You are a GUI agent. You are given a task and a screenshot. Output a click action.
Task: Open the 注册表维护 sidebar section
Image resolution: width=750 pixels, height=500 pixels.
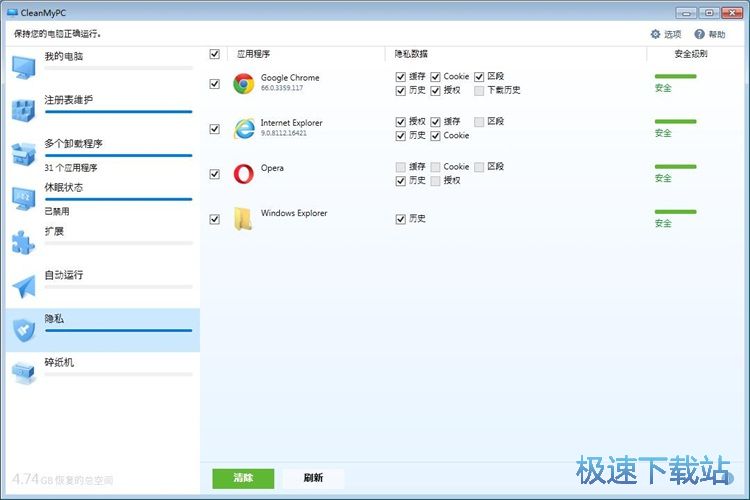[103, 111]
